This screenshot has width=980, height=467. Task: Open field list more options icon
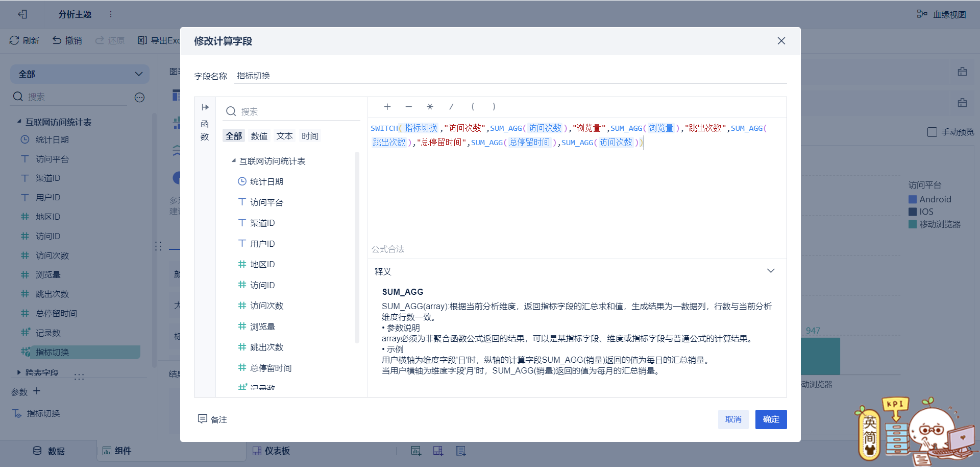139,97
